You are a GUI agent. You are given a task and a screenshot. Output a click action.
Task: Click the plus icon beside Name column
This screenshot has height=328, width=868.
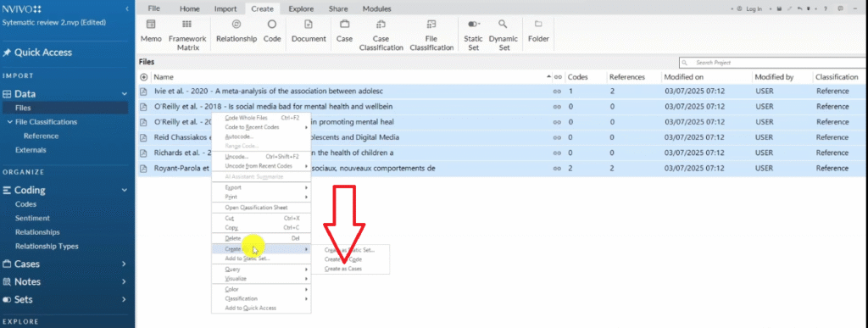coord(144,77)
